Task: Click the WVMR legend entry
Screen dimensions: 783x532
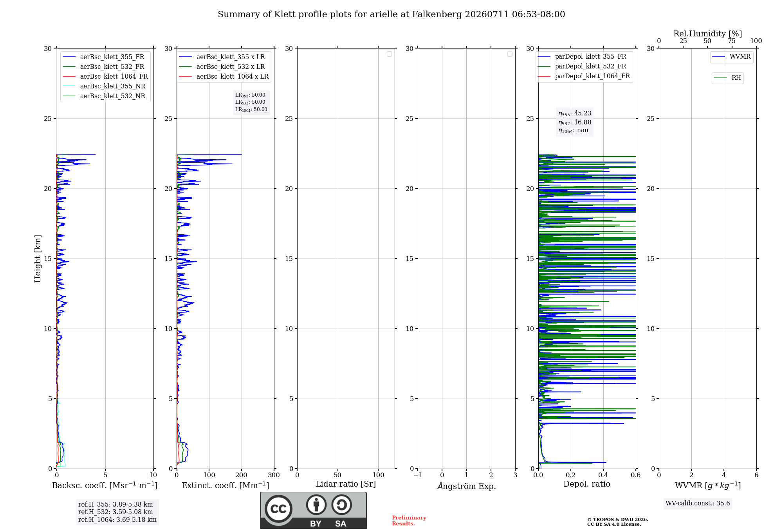Action: (731, 57)
